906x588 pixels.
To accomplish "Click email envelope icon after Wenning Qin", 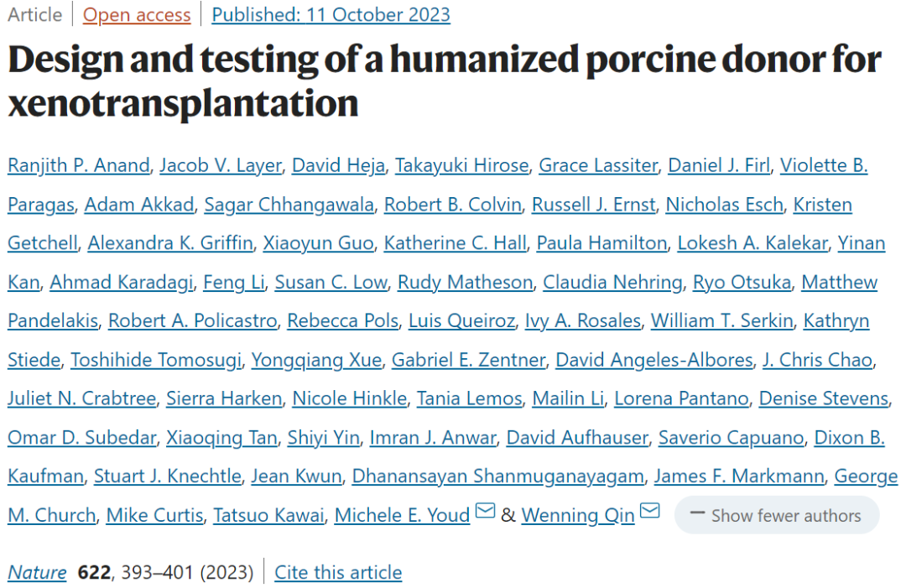I will click(650, 511).
